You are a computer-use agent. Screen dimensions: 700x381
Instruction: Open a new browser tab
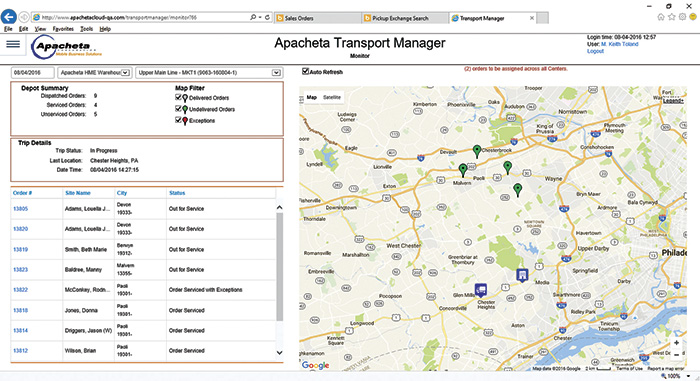coord(542,18)
